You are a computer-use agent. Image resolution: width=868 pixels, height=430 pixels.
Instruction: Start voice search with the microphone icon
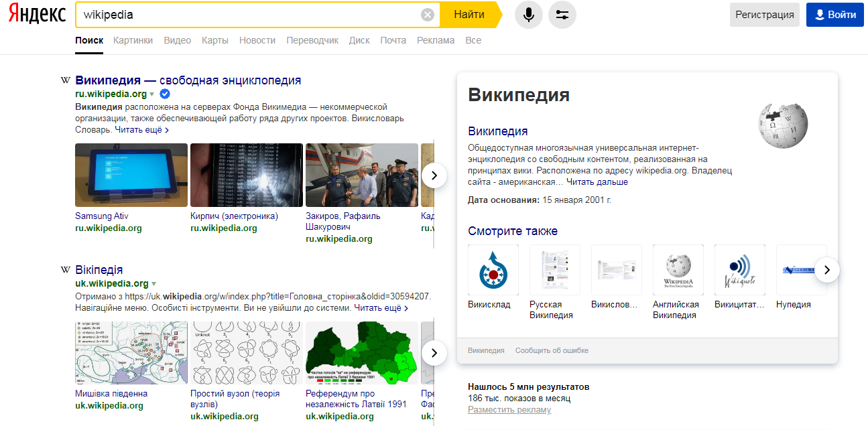pos(529,15)
